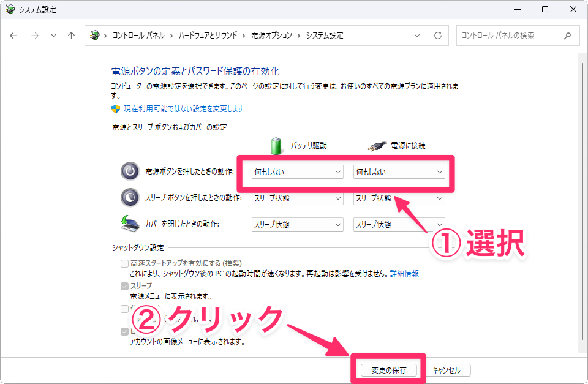
Task: Click the laptop lid close icon
Action: pyautogui.click(x=130, y=224)
